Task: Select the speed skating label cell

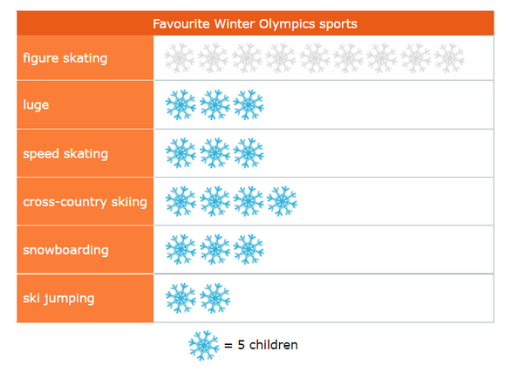Action: coord(85,153)
